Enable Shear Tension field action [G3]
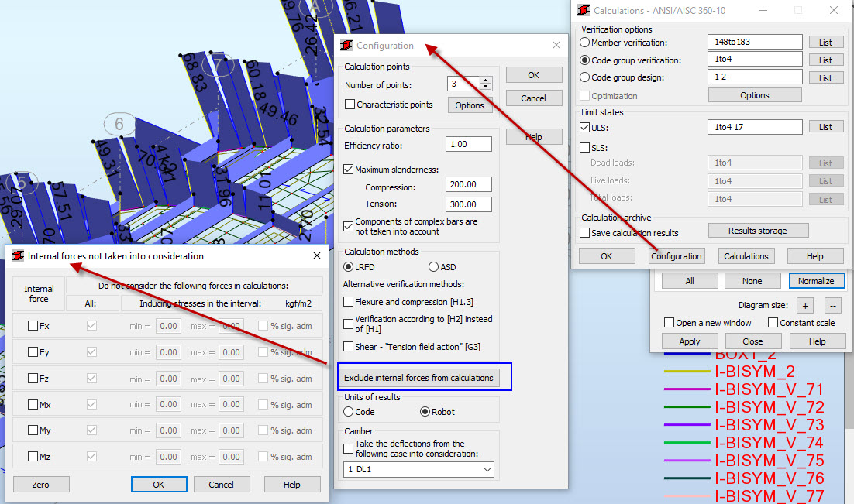The image size is (854, 504). pyautogui.click(x=348, y=347)
